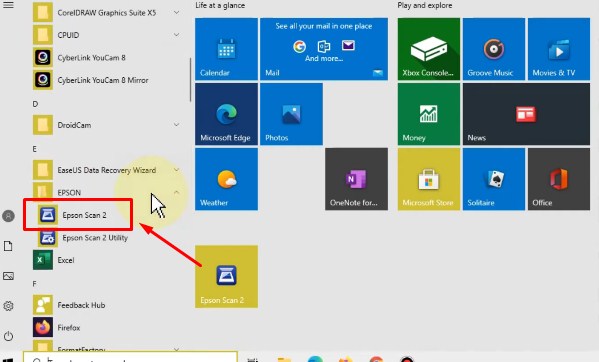The image size is (599, 362).
Task: Click the hamburger menu icon
Action: [x=8, y=5]
